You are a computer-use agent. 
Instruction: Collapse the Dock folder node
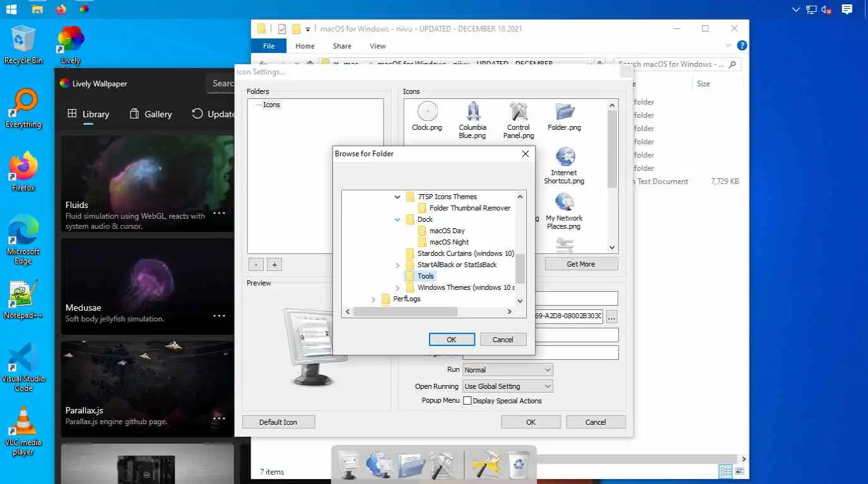click(397, 219)
